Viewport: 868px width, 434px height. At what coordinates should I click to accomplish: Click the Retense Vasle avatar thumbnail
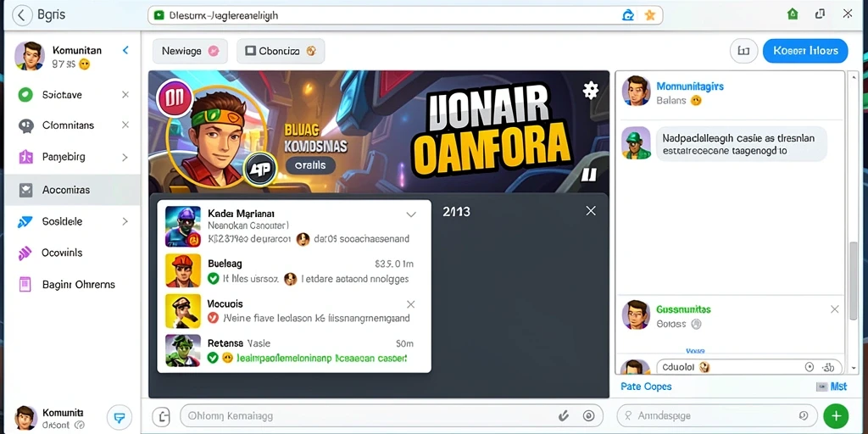(x=183, y=350)
